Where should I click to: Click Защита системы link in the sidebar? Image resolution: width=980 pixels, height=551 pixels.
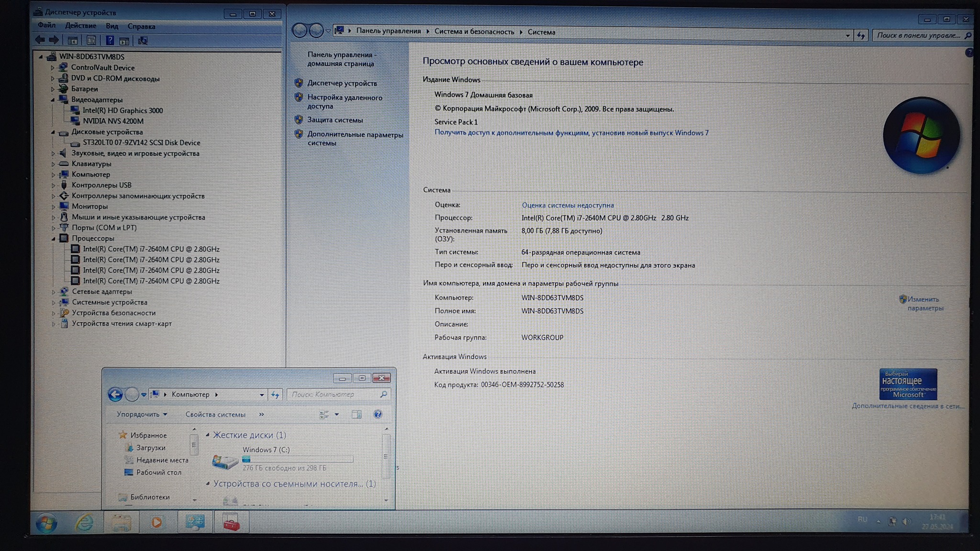coord(335,120)
